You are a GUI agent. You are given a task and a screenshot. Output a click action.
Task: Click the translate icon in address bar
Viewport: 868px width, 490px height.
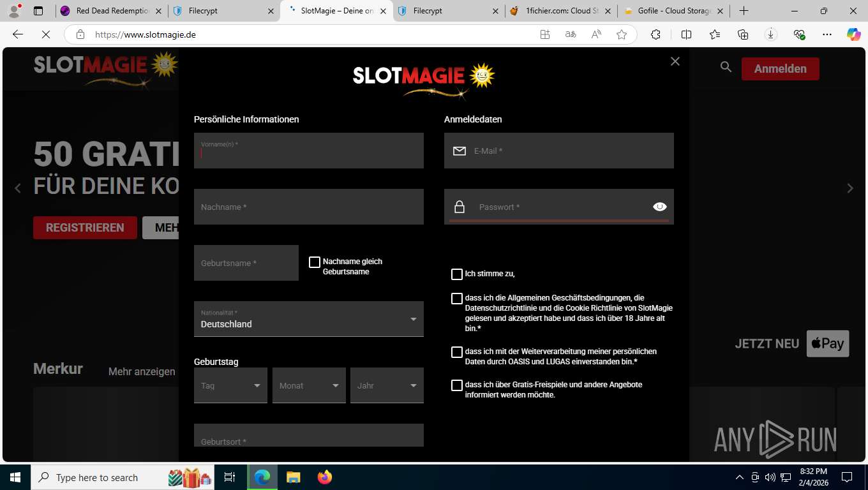(571, 34)
